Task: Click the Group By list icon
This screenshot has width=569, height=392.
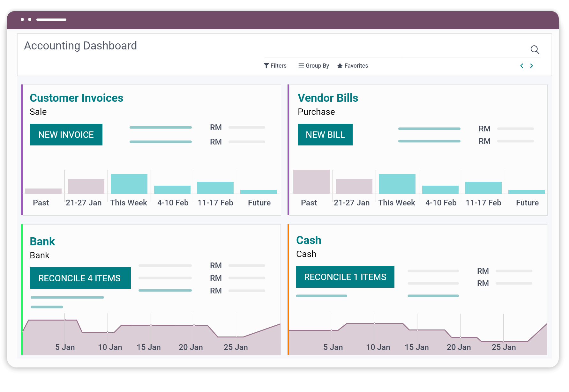Action: tap(301, 66)
